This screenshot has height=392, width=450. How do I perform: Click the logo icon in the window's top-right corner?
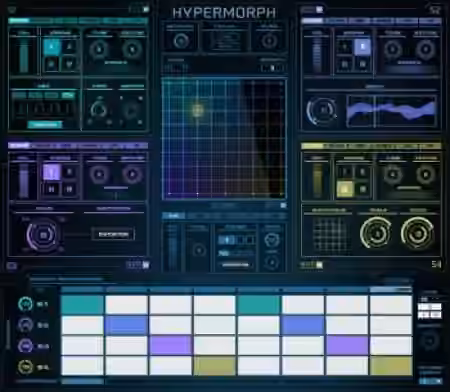[x=434, y=10]
